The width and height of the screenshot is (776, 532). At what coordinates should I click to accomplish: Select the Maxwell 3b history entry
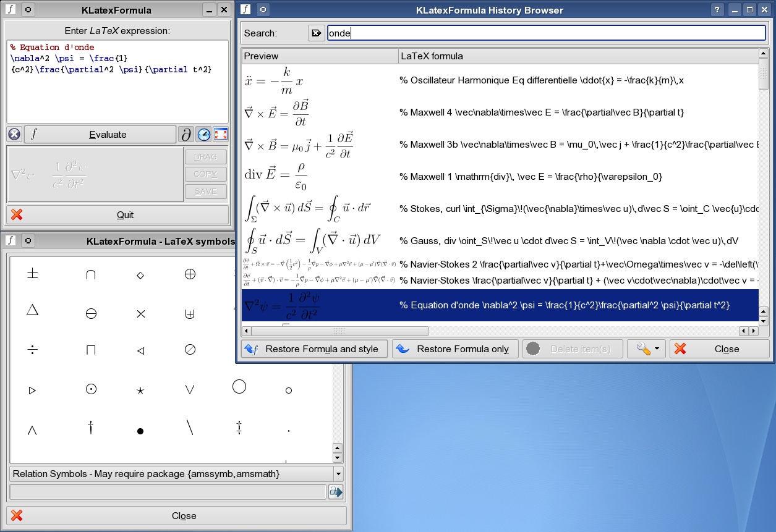[500, 145]
